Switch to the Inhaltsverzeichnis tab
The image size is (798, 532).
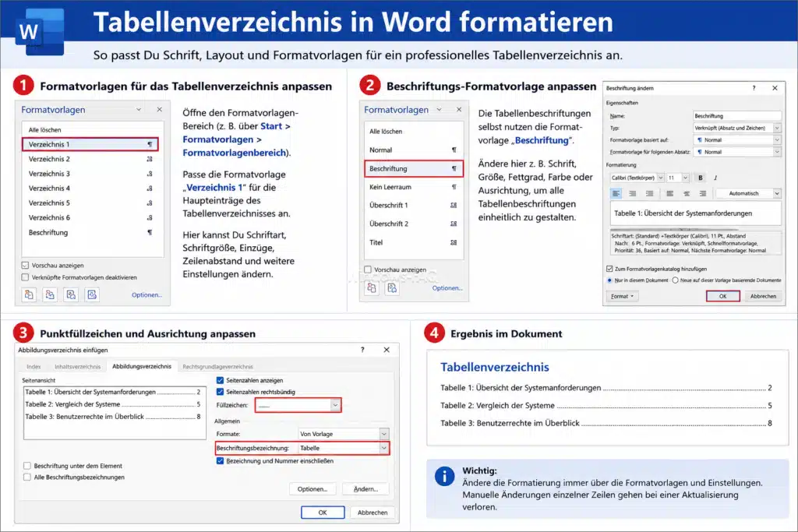[x=77, y=367]
